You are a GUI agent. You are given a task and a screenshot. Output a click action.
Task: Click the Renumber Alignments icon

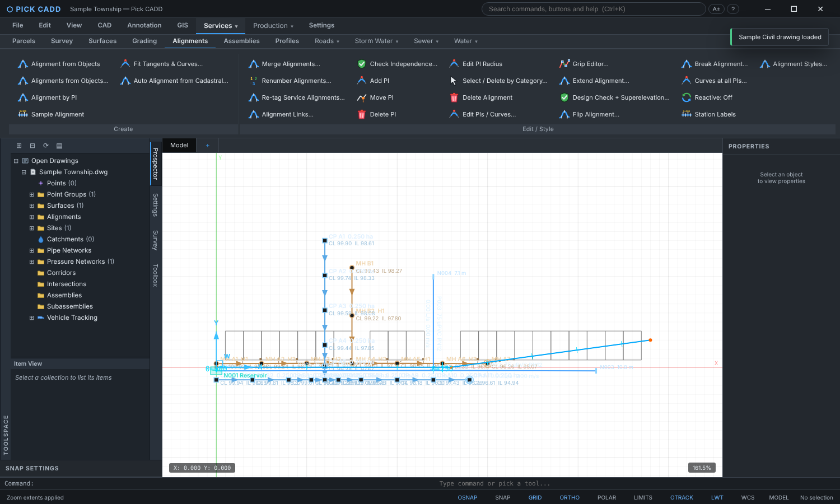[x=254, y=81]
